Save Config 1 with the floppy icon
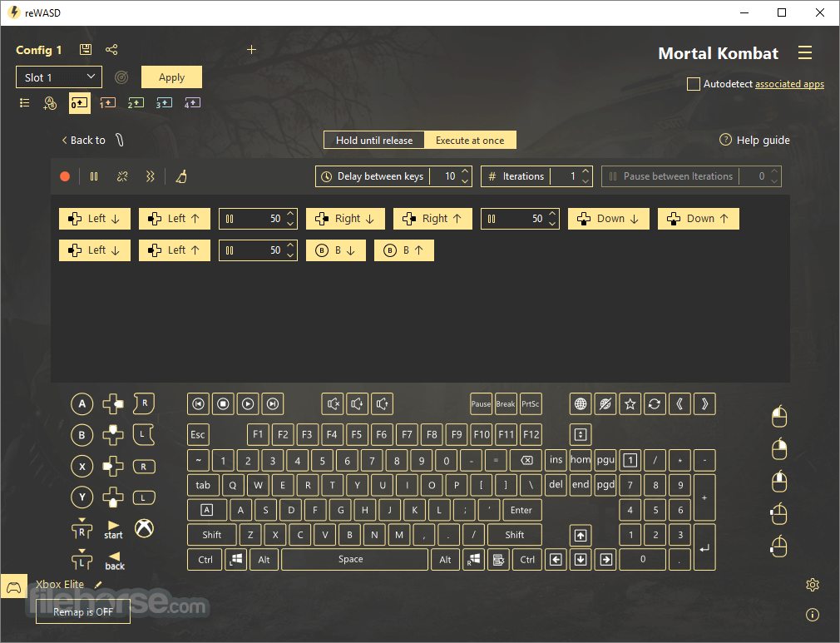This screenshot has height=643, width=840. pyautogui.click(x=85, y=50)
